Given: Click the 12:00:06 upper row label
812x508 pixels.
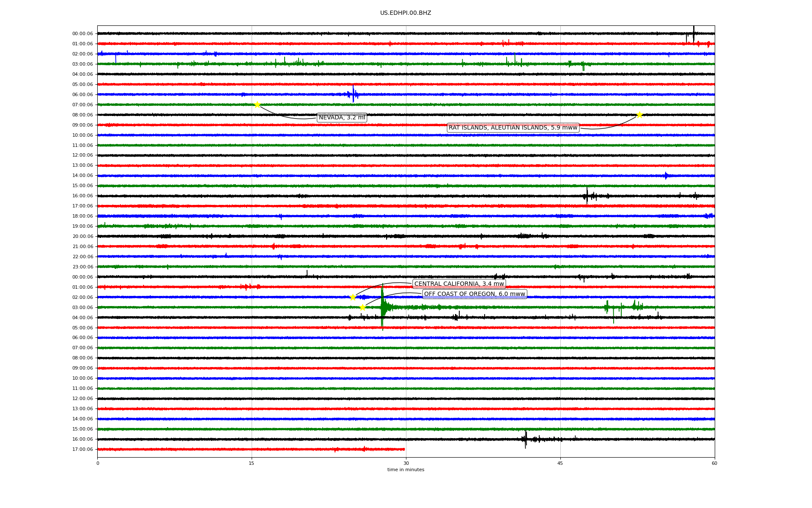Looking at the screenshot, I should pyautogui.click(x=82, y=155).
